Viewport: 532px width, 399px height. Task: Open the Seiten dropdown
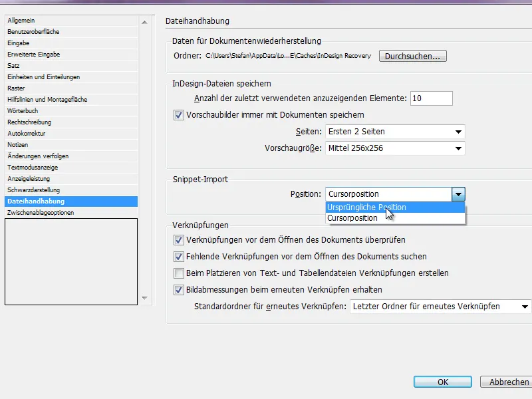pos(395,132)
